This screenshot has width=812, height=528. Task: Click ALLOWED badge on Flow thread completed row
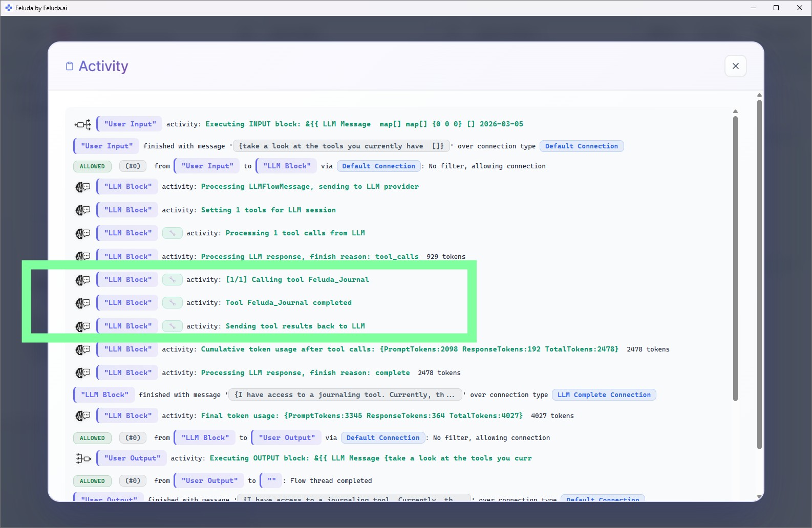[92, 481]
